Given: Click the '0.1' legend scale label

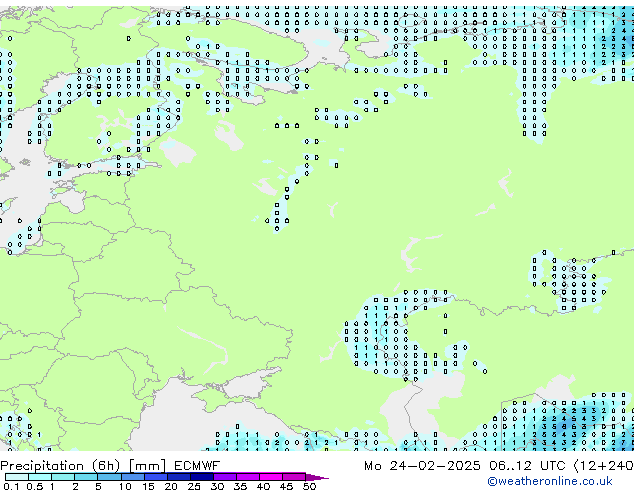Looking at the screenshot, I should (11, 486).
